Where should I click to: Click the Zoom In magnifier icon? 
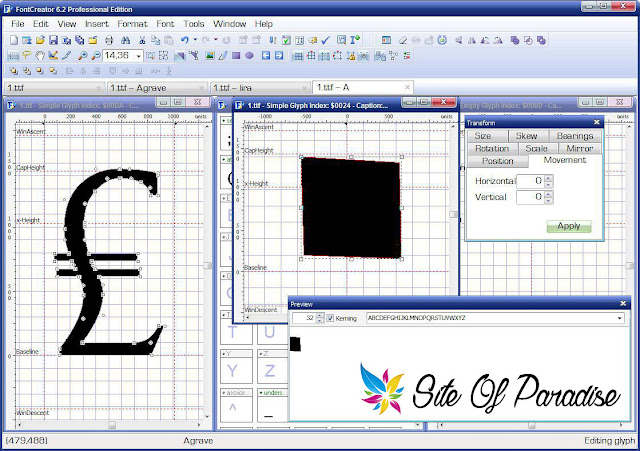(x=83, y=56)
